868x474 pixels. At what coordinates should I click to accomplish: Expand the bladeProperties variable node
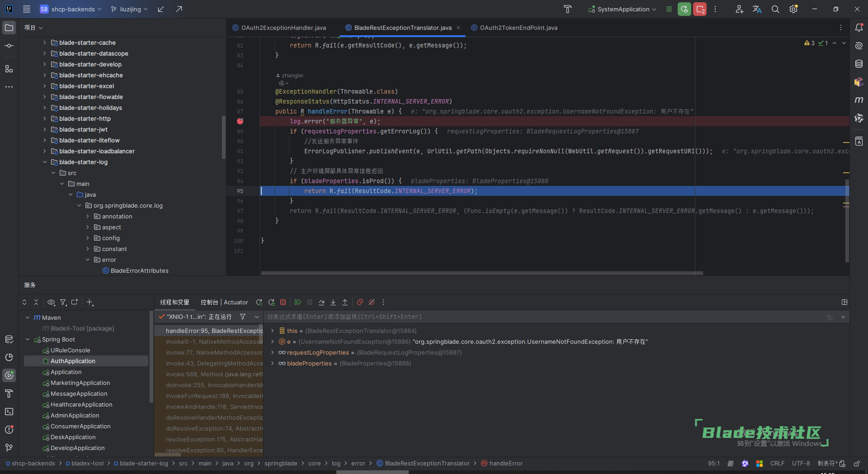272,363
